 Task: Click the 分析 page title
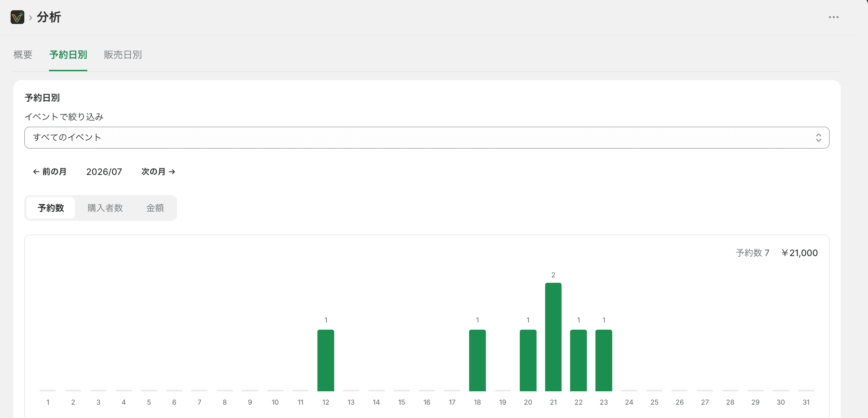click(x=49, y=17)
